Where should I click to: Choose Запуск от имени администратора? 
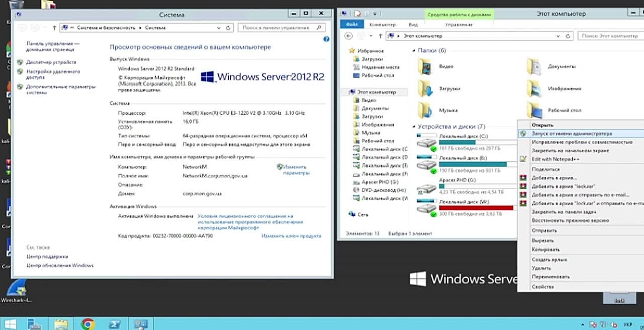pyautogui.click(x=581, y=134)
